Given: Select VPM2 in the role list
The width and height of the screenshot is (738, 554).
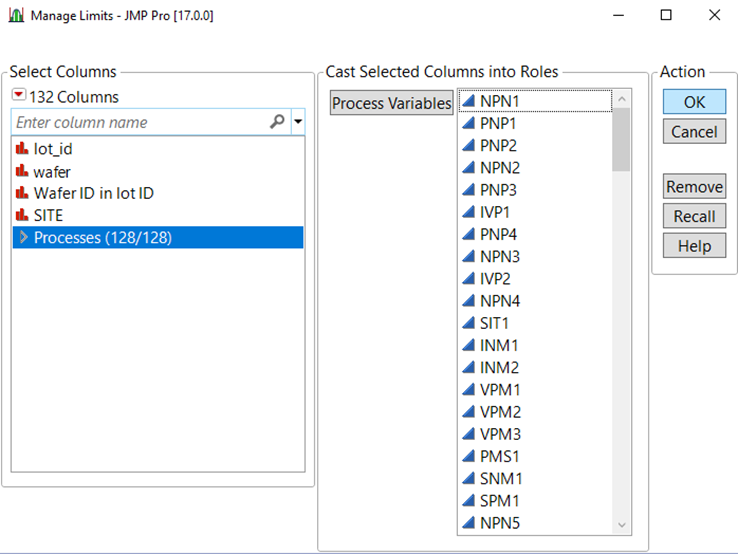Looking at the screenshot, I should (500, 412).
